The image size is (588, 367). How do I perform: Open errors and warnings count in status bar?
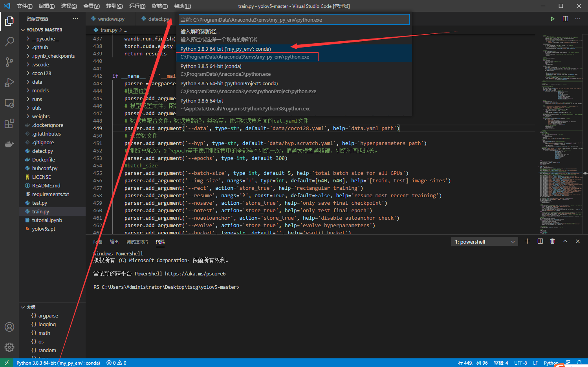tap(116, 363)
